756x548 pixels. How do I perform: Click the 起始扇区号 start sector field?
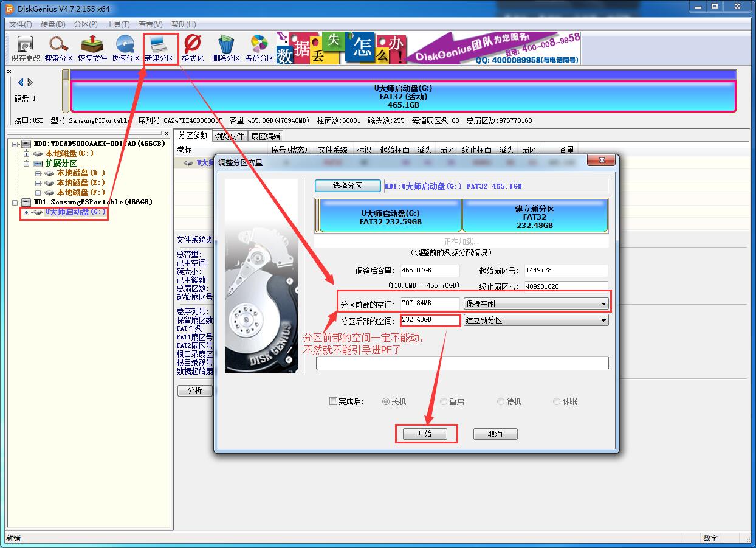click(x=566, y=271)
